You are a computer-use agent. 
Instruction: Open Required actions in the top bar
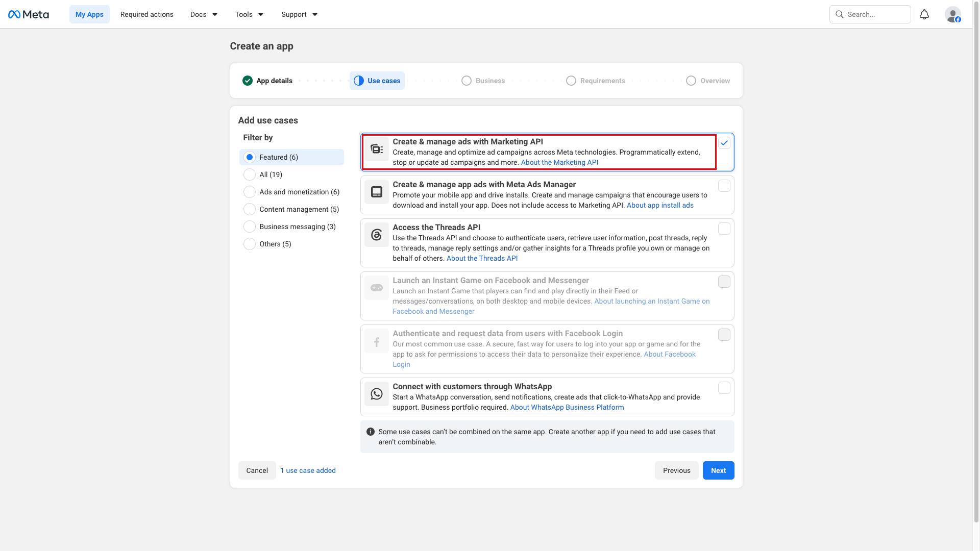[147, 14]
